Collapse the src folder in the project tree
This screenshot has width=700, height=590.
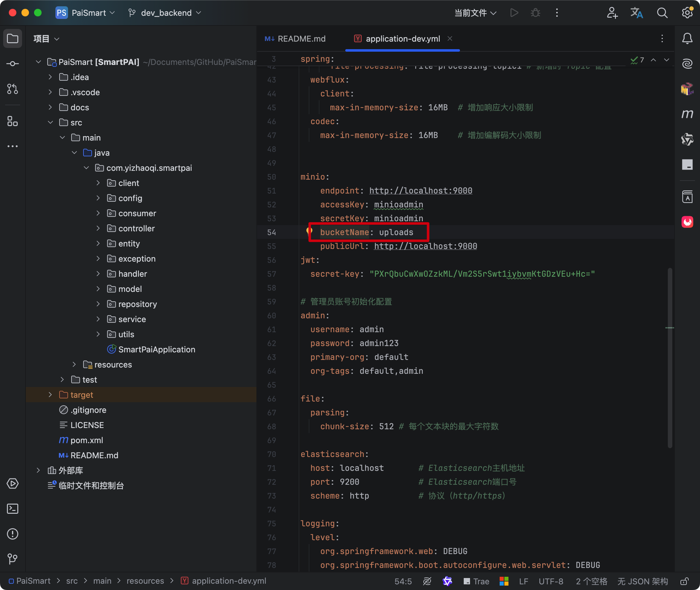[x=50, y=122]
